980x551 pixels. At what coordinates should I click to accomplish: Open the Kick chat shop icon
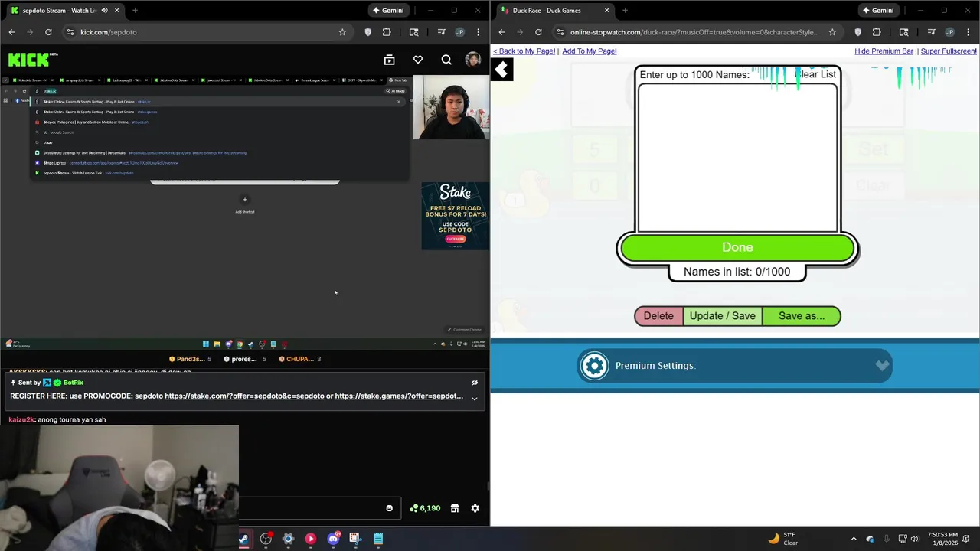coord(455,508)
